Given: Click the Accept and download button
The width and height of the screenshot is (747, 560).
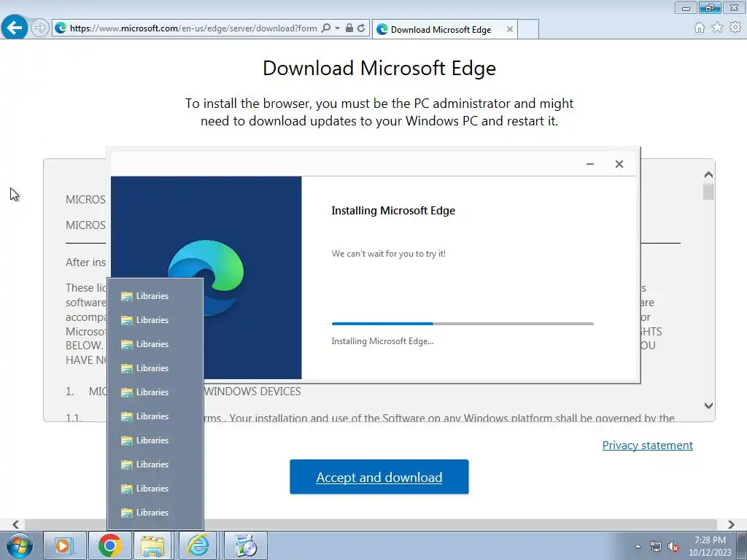Looking at the screenshot, I should point(379,477).
